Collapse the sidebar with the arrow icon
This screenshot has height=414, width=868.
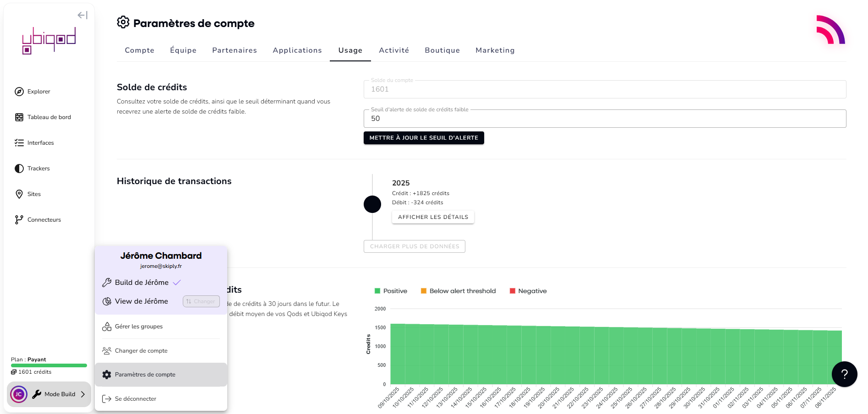click(82, 15)
